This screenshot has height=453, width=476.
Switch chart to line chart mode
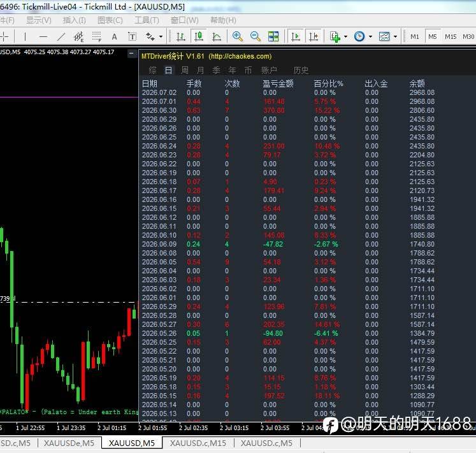tap(217, 37)
